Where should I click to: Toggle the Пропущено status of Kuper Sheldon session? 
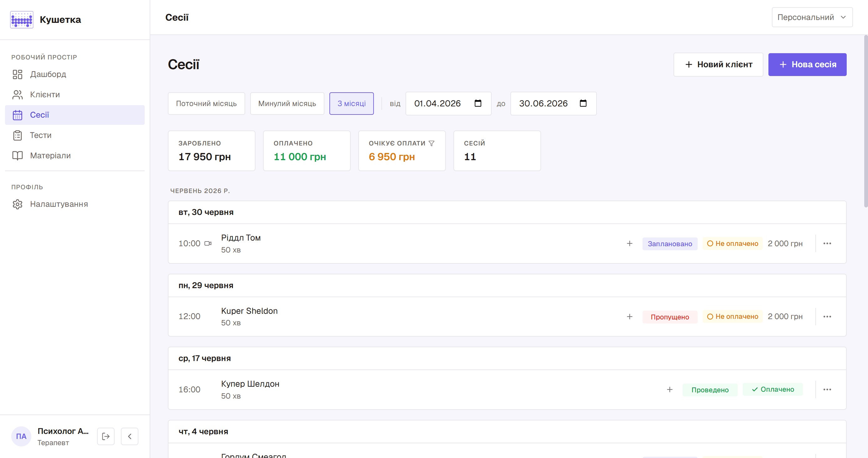click(670, 317)
